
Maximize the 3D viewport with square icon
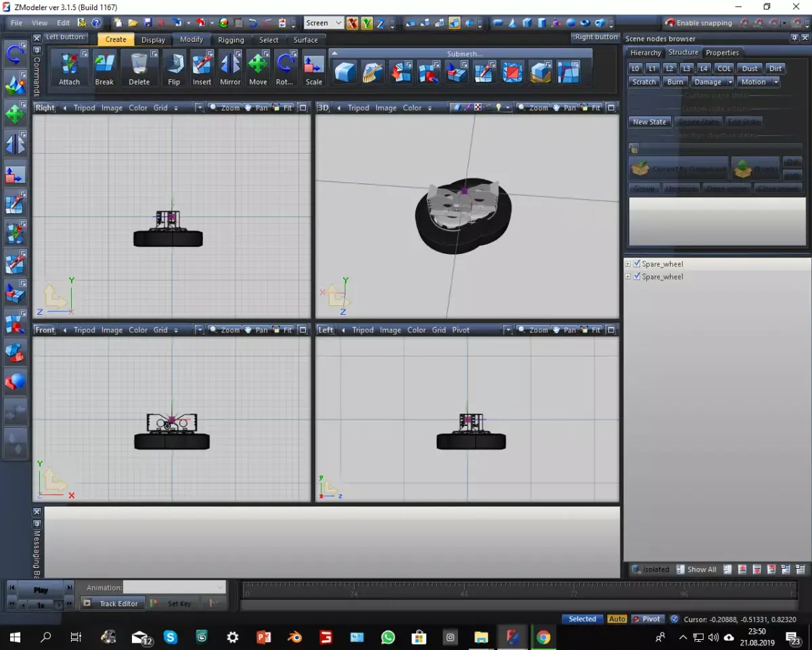pos(611,108)
